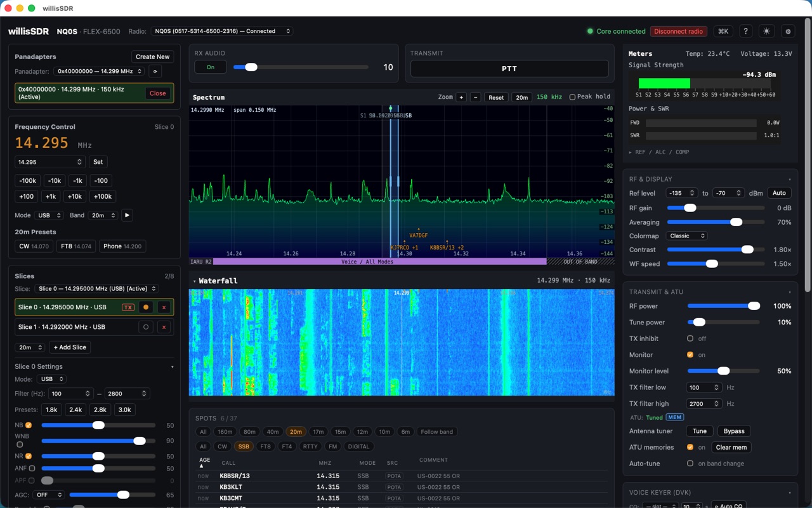Refresh panadapter list icon button
The width and height of the screenshot is (812, 508).
coord(155,71)
